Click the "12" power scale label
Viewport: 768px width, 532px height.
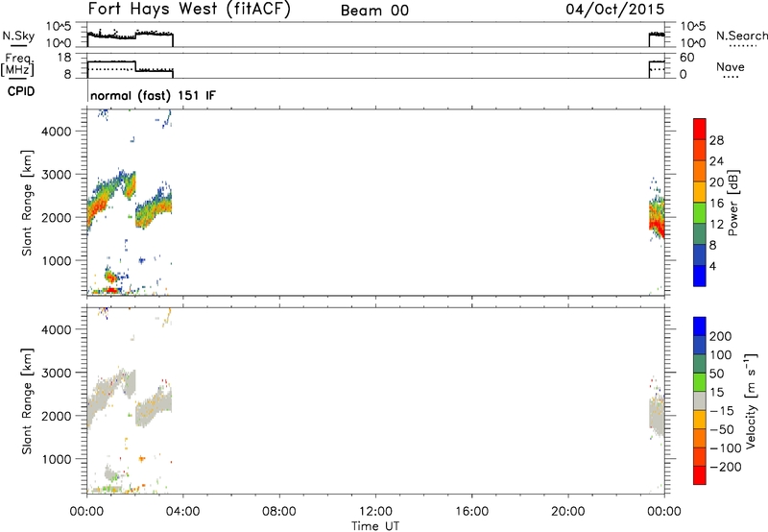pos(716,225)
